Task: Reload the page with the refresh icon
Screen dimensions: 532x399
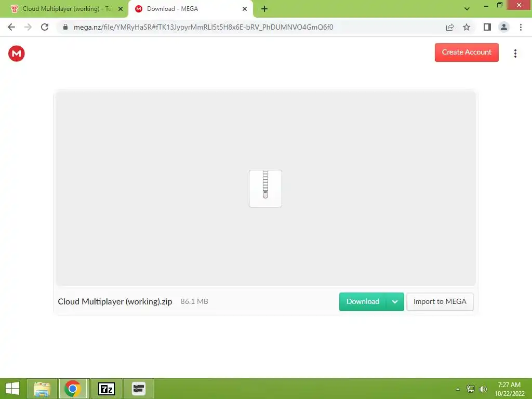Action: [45, 27]
